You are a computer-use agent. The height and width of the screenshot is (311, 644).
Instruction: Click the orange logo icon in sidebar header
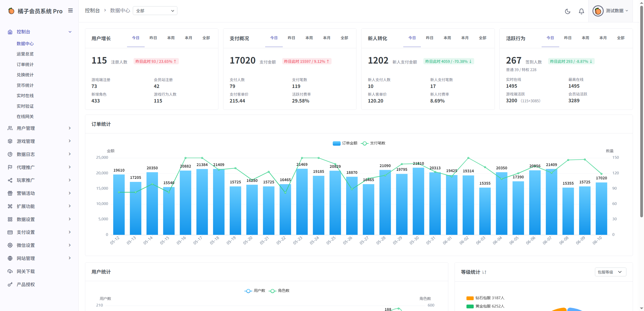tap(11, 11)
